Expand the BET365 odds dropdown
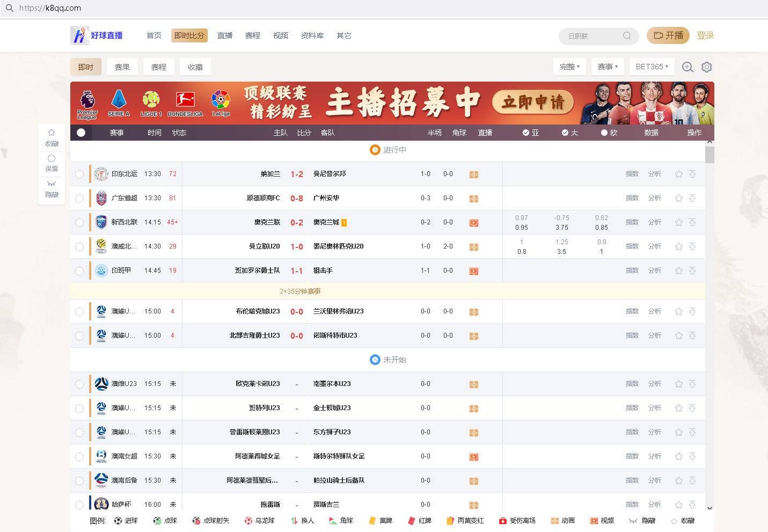768x532 pixels. [x=652, y=67]
